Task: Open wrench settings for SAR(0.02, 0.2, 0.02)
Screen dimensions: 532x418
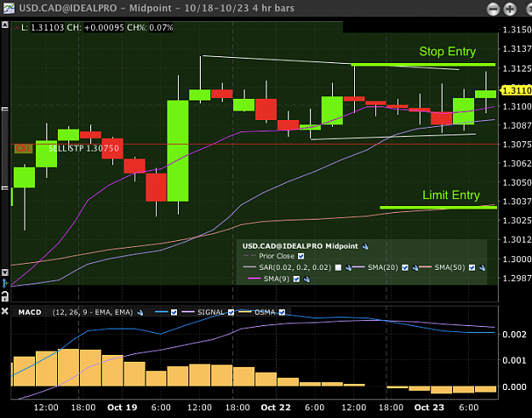Action: point(348,267)
